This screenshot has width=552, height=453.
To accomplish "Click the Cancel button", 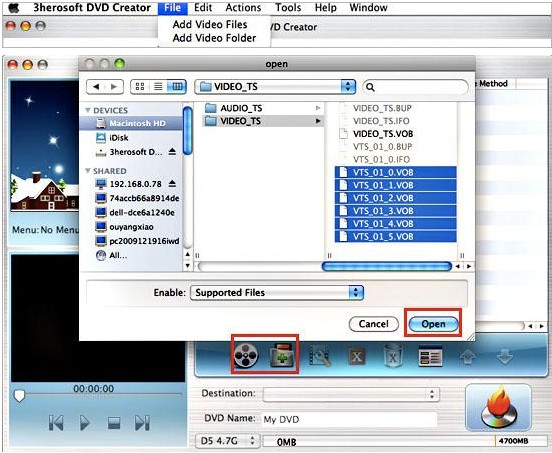I will tap(374, 324).
